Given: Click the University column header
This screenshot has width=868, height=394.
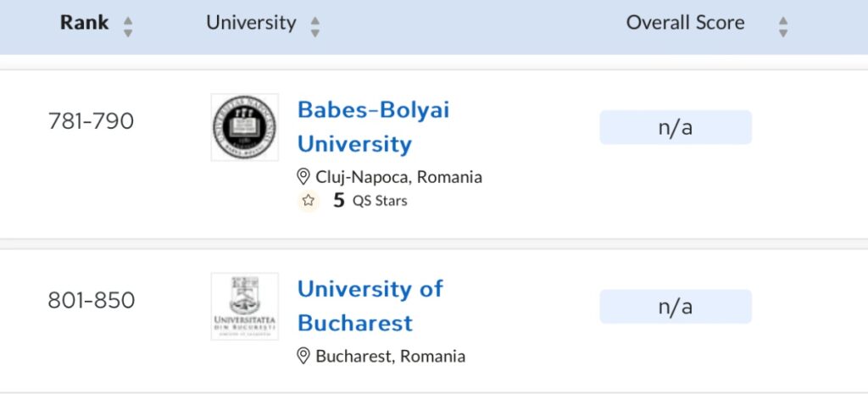Looking at the screenshot, I should click(x=251, y=23).
